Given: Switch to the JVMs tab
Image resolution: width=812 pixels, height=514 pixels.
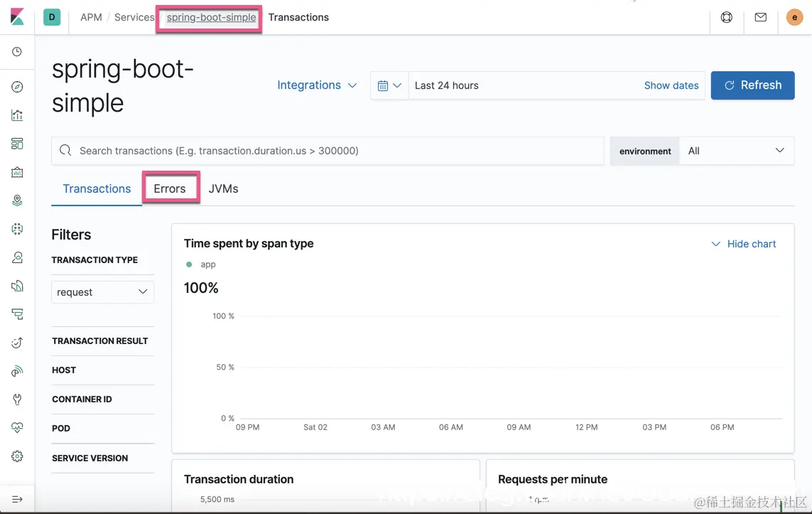Looking at the screenshot, I should 223,188.
